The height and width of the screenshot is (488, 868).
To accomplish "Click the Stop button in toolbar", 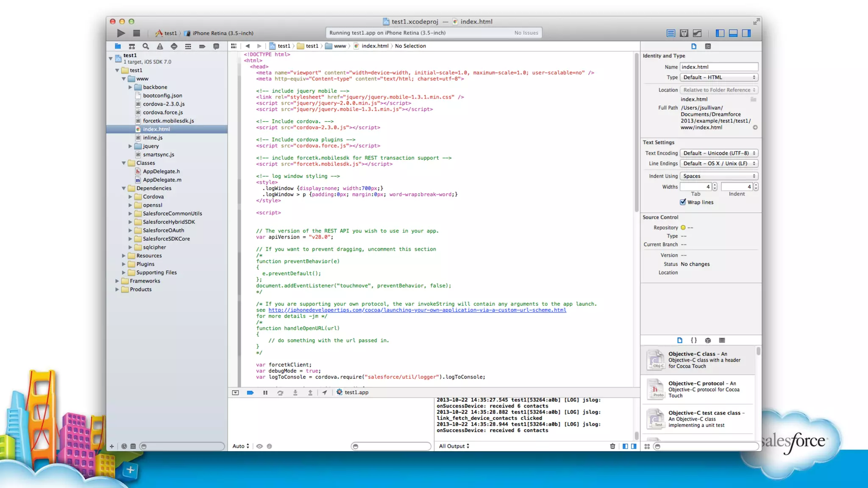I will (136, 33).
